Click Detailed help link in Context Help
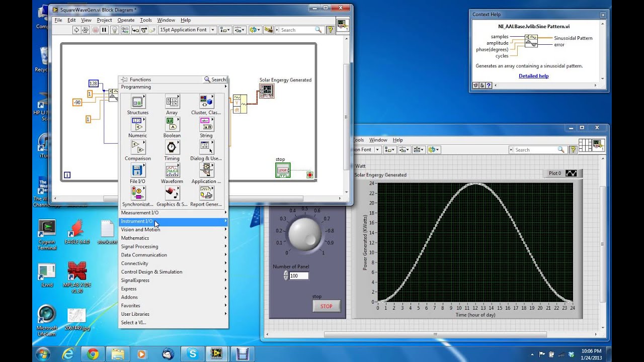The width and height of the screenshot is (644, 362). click(x=533, y=76)
